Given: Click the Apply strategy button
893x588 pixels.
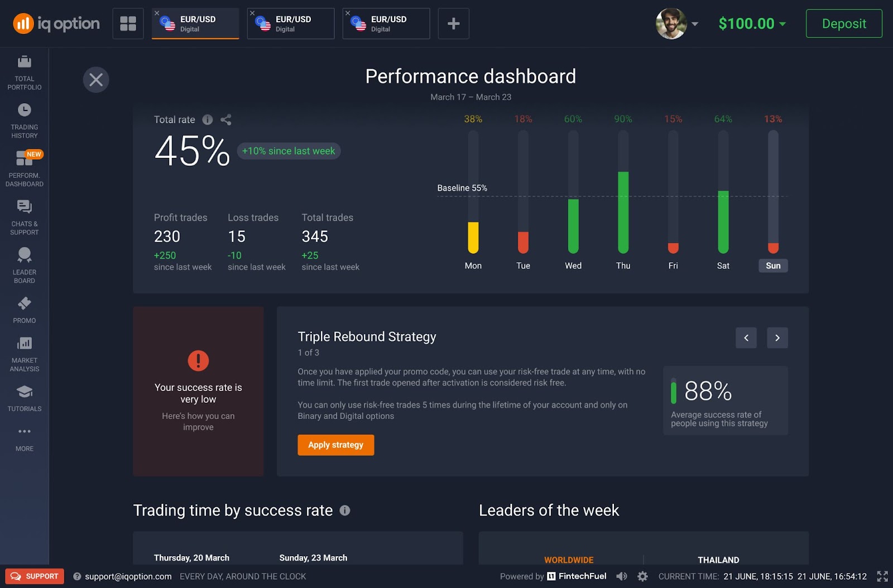Looking at the screenshot, I should 335,445.
